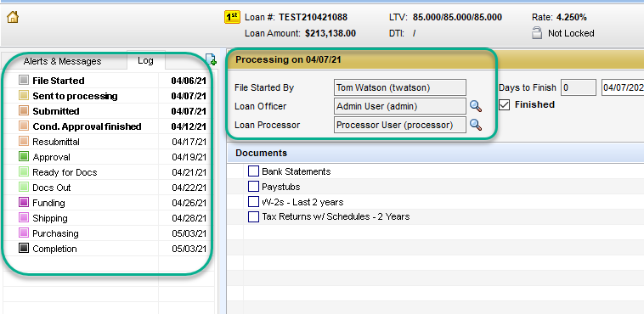The height and width of the screenshot is (314, 644).
Task: Check the W-2s - Last 2 years box
Action: [x=253, y=201]
